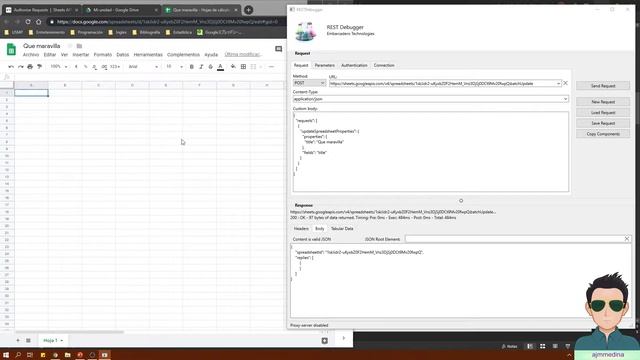
Task: Click the percent format icon
Action: click(x=85, y=67)
